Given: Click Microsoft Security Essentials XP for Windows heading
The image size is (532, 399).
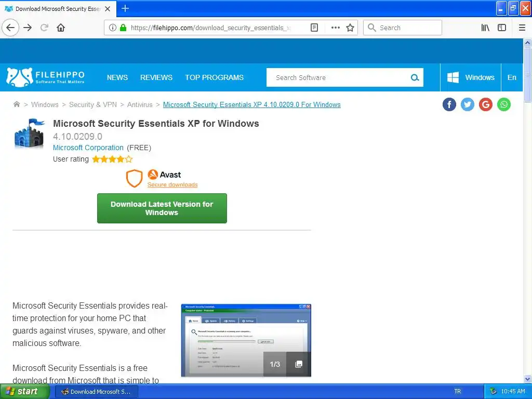Looking at the screenshot, I should pos(156,124).
